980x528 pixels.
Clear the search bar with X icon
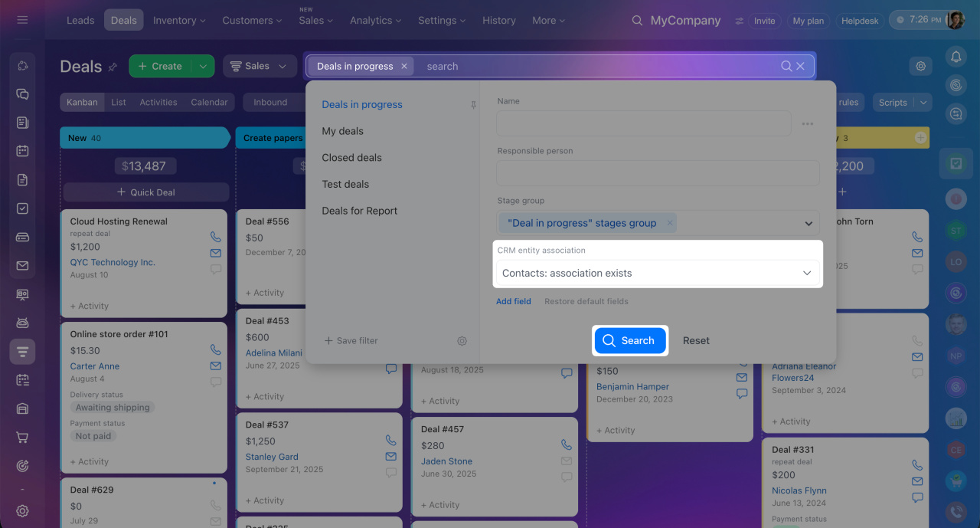[801, 67]
